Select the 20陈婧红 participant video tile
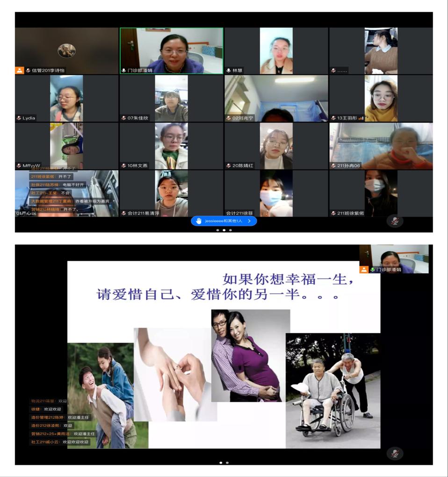This screenshot has height=477, width=448. (x=276, y=146)
